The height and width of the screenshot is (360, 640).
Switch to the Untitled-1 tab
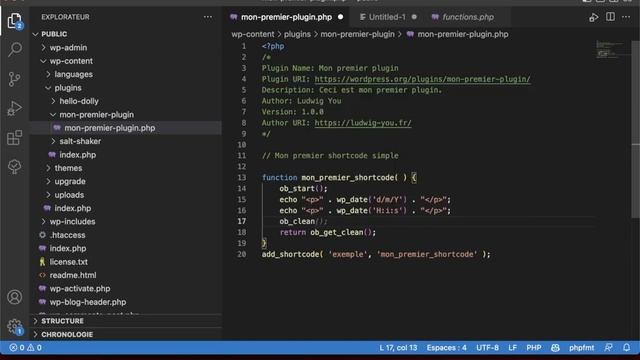tap(387, 17)
